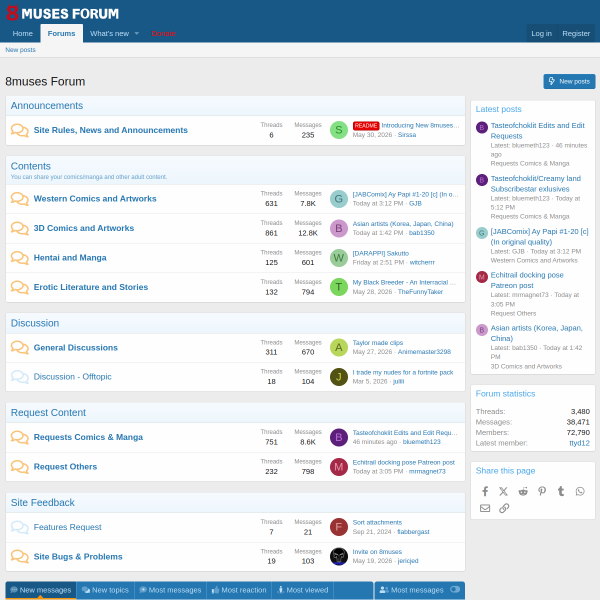Open README Introducing New 8muses thread
This screenshot has height=600, width=600.
[x=406, y=126]
